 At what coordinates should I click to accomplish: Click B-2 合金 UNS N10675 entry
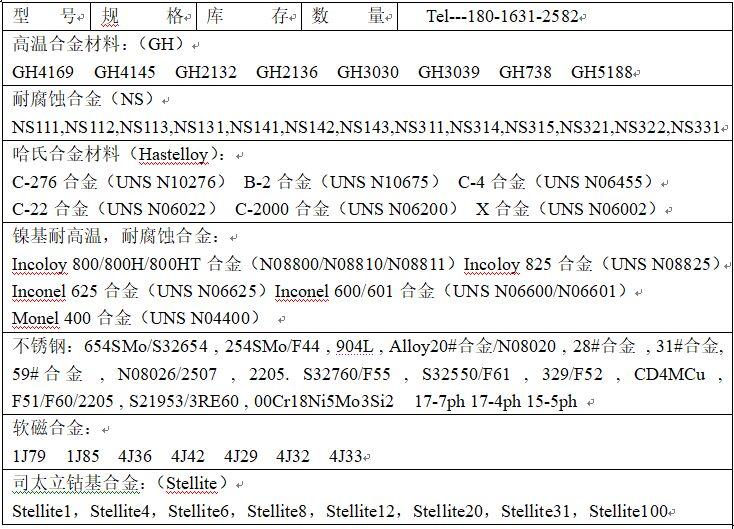342,182
